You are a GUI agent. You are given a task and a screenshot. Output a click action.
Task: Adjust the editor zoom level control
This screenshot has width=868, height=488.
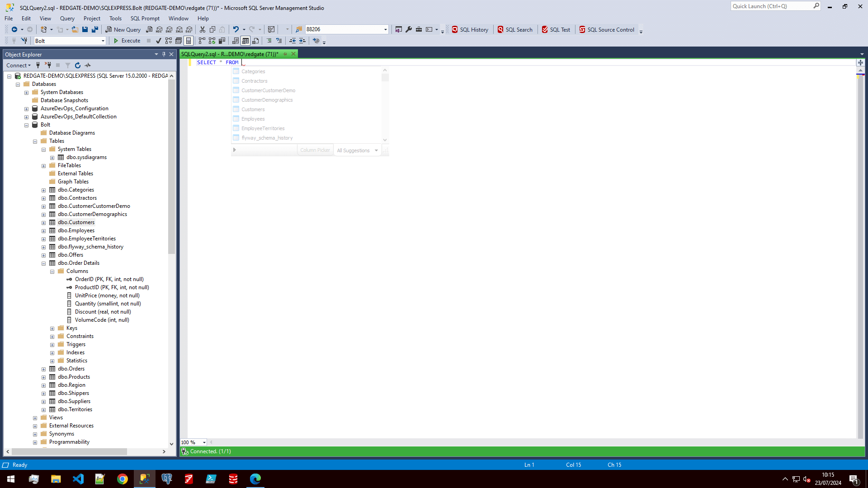pos(193,442)
